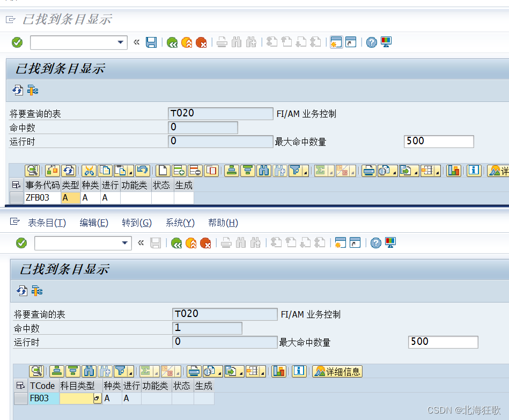Click the 详细信息 button
The width and height of the screenshot is (509, 420).
point(337,371)
